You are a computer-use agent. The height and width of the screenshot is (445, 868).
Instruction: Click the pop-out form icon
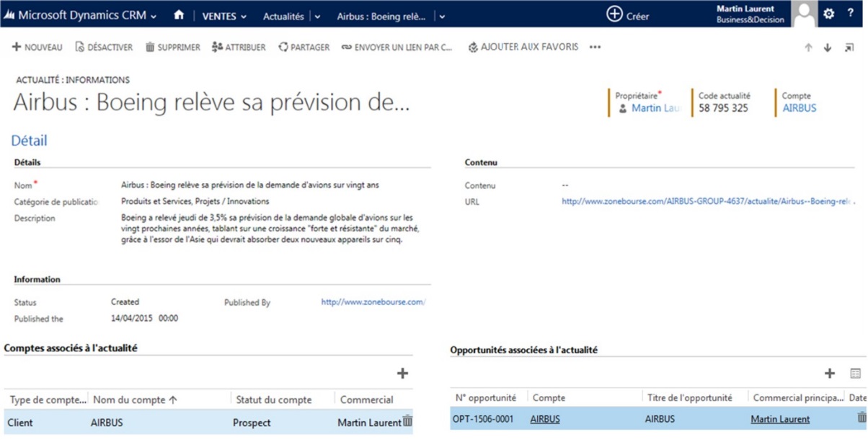coord(849,48)
